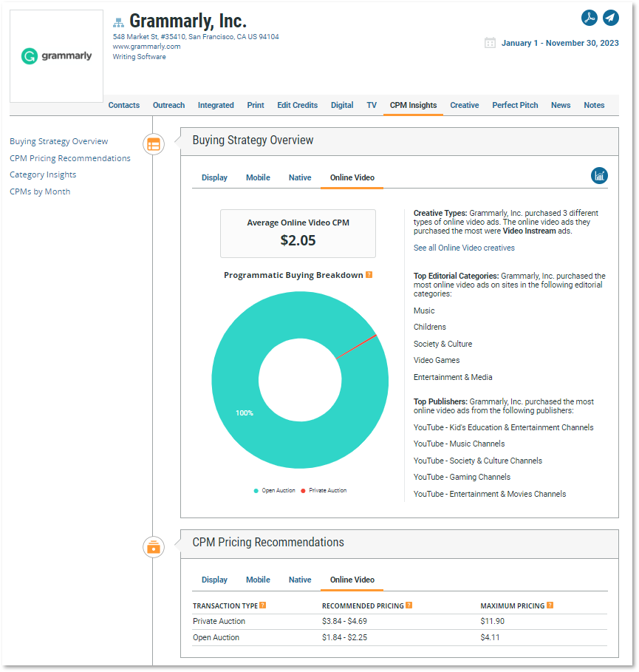Open the Edit Credits tab

pyautogui.click(x=297, y=105)
